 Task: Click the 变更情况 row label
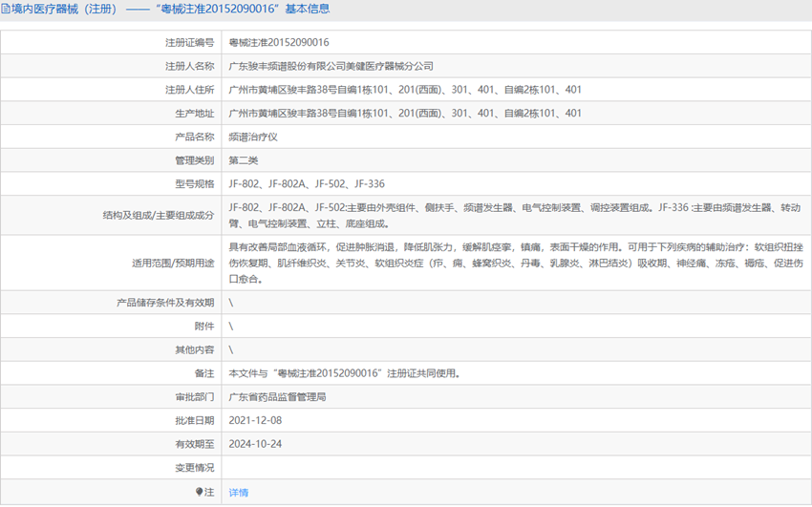(194, 468)
